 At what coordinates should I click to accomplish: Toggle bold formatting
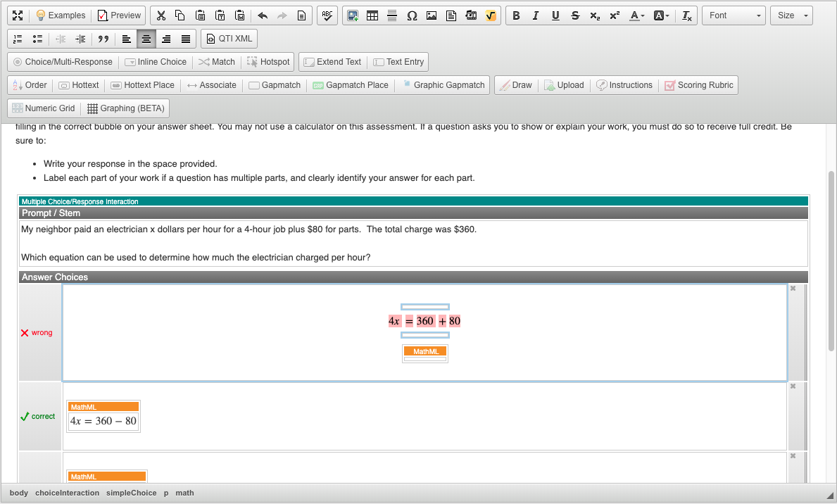coord(516,15)
